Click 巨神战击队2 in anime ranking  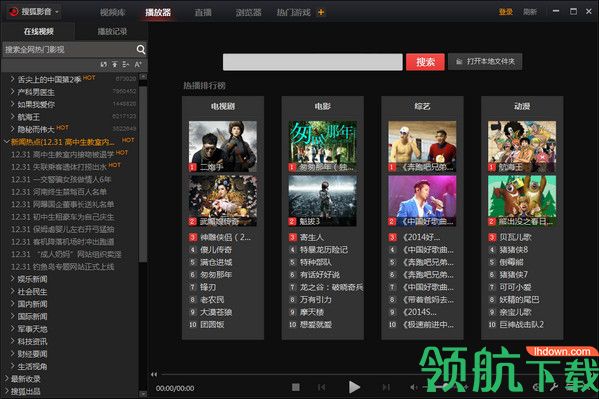pyautogui.click(x=521, y=324)
